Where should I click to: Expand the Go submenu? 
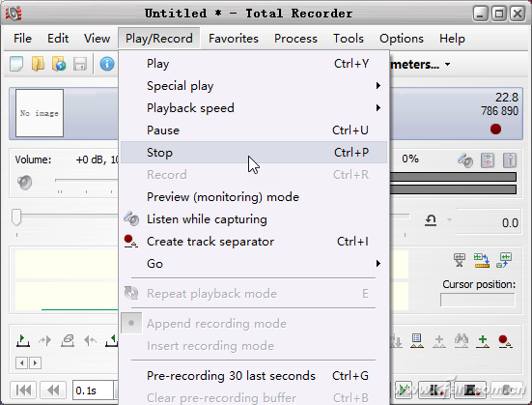[x=254, y=264]
